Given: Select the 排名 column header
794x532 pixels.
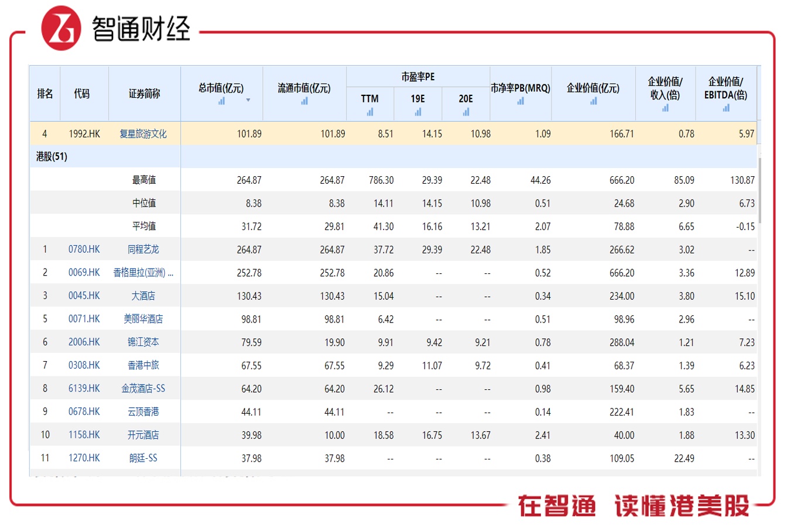Looking at the screenshot, I should tap(45, 94).
